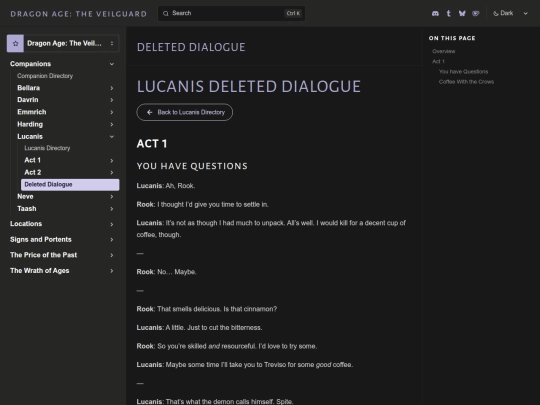Image resolution: width=540 pixels, height=405 pixels.
Task: Click the Act 1 heading in the article
Action: (152, 144)
